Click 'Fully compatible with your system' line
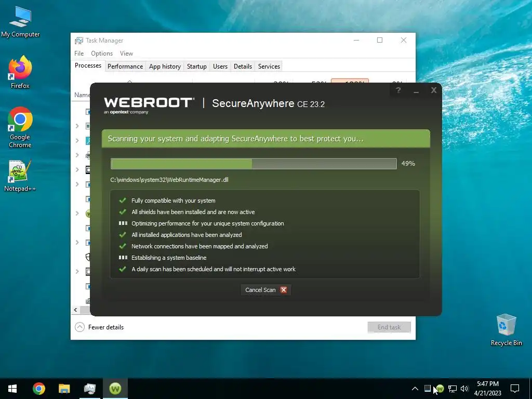This screenshot has width=532, height=399. click(173, 201)
